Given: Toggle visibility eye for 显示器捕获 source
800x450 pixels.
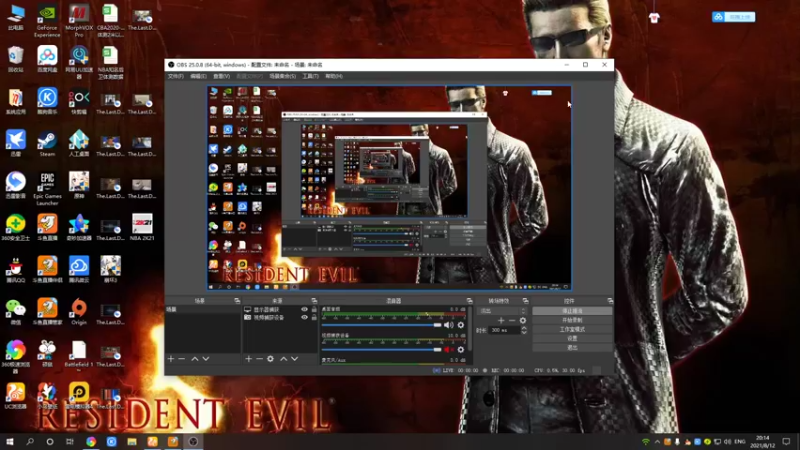Looking at the screenshot, I should [305, 309].
